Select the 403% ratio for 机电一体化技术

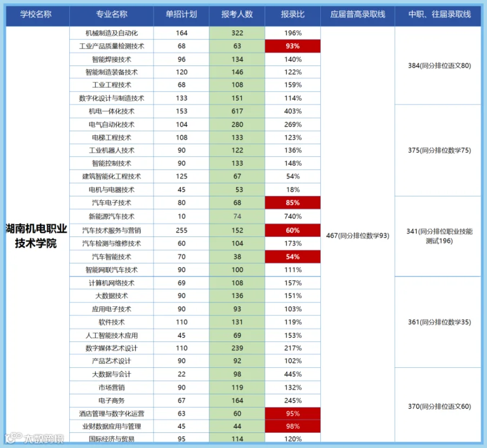pyautogui.click(x=293, y=111)
